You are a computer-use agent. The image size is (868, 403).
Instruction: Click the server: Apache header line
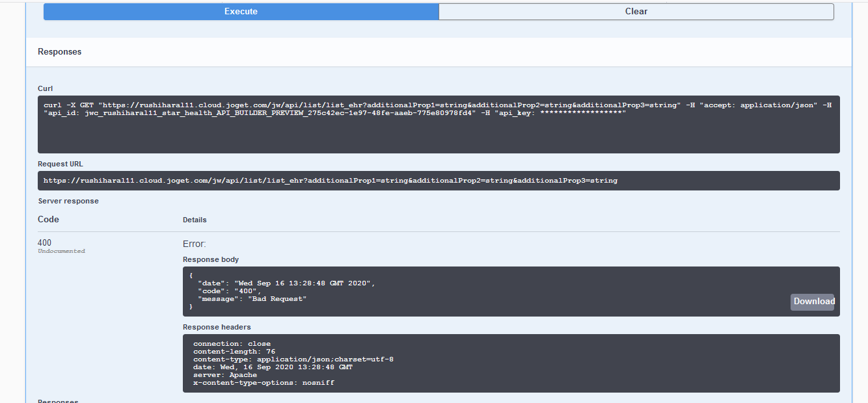pyautogui.click(x=224, y=375)
